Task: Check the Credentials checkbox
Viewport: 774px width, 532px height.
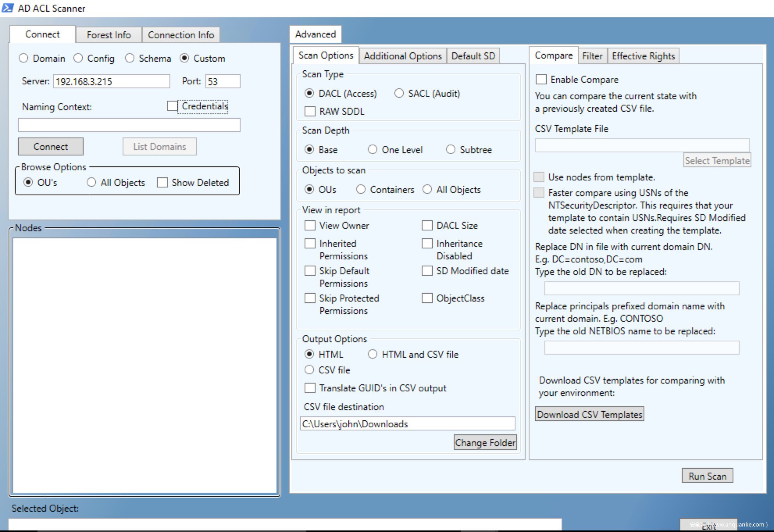Action: click(x=172, y=106)
